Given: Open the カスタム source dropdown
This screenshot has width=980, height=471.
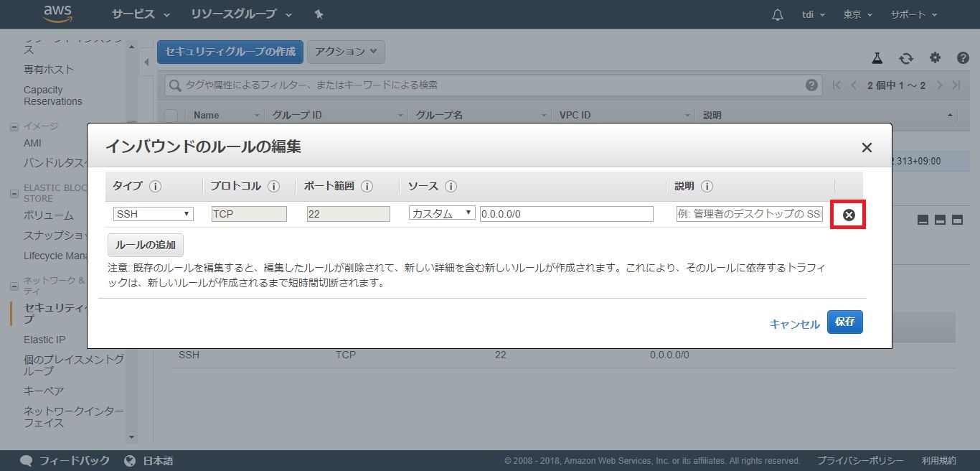Looking at the screenshot, I should [x=442, y=214].
